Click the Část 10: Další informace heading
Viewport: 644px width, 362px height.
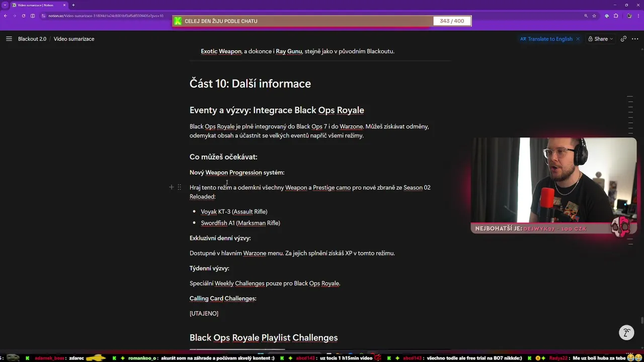coord(250,83)
